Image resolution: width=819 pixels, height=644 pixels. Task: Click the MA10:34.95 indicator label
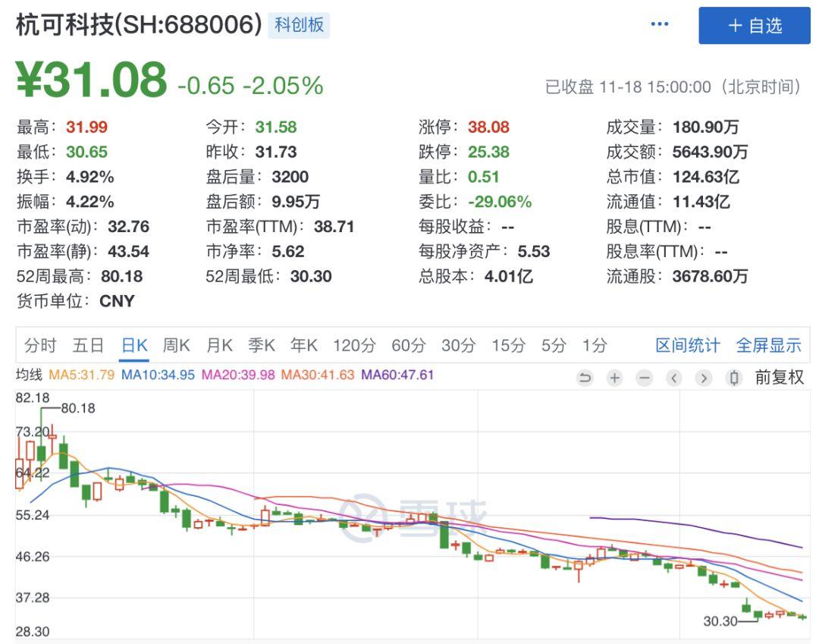point(158,375)
